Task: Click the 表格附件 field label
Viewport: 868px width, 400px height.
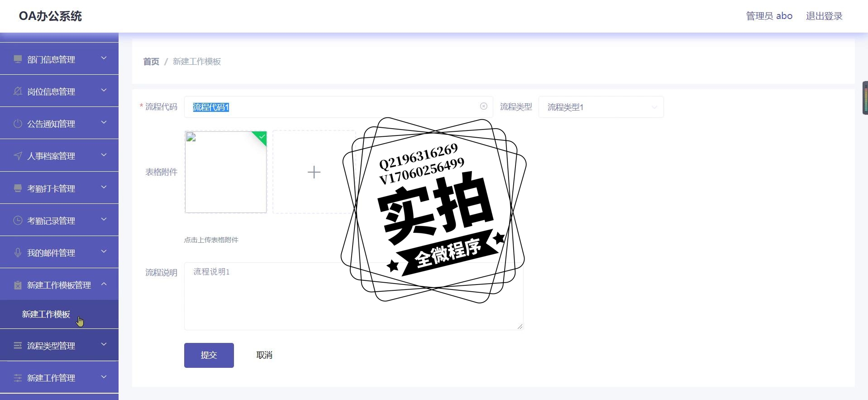Action: coord(161,172)
